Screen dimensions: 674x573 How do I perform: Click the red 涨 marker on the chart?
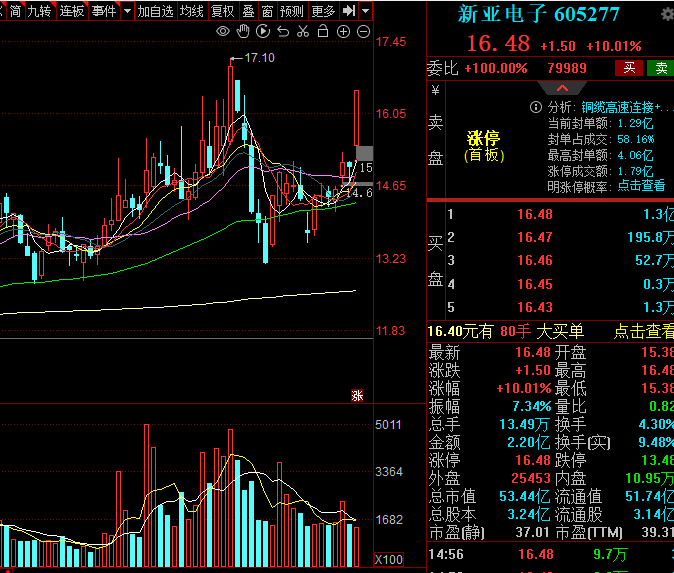click(357, 395)
